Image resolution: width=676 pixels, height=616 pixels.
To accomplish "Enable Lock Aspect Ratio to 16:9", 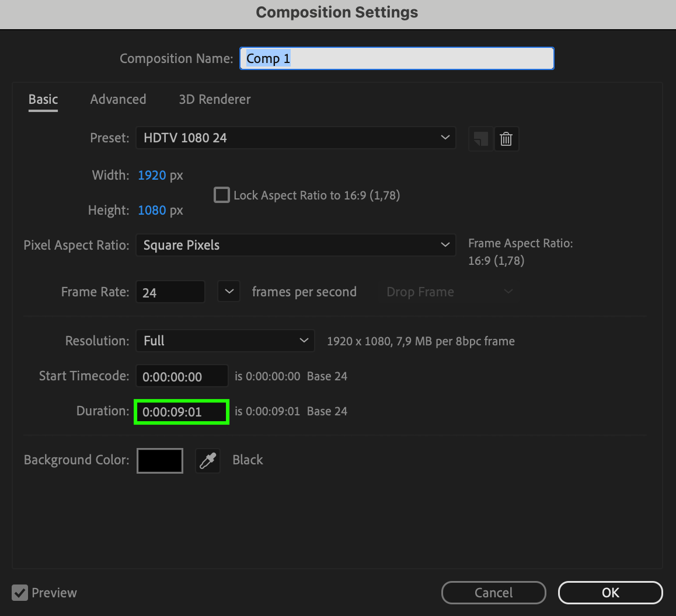I will (222, 195).
